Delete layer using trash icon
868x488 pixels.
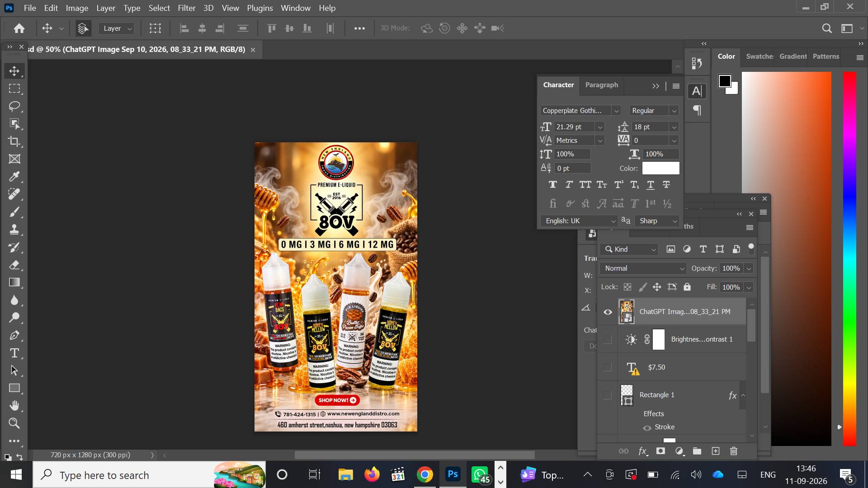point(734,451)
